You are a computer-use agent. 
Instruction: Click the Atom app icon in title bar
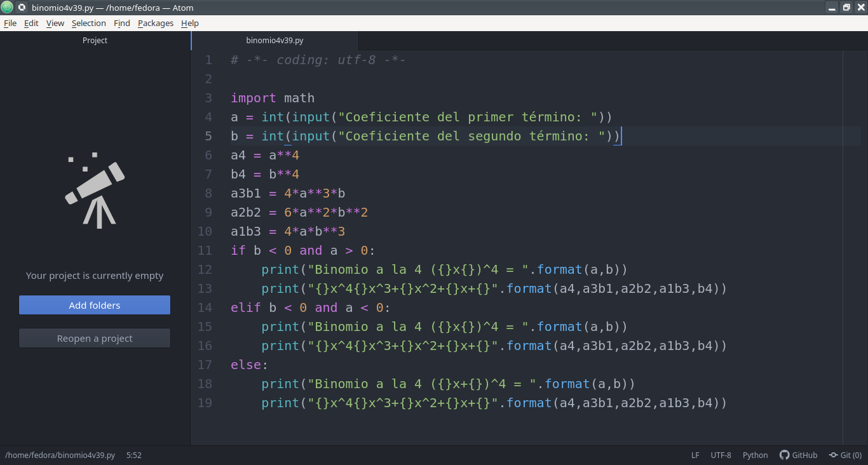(7, 8)
